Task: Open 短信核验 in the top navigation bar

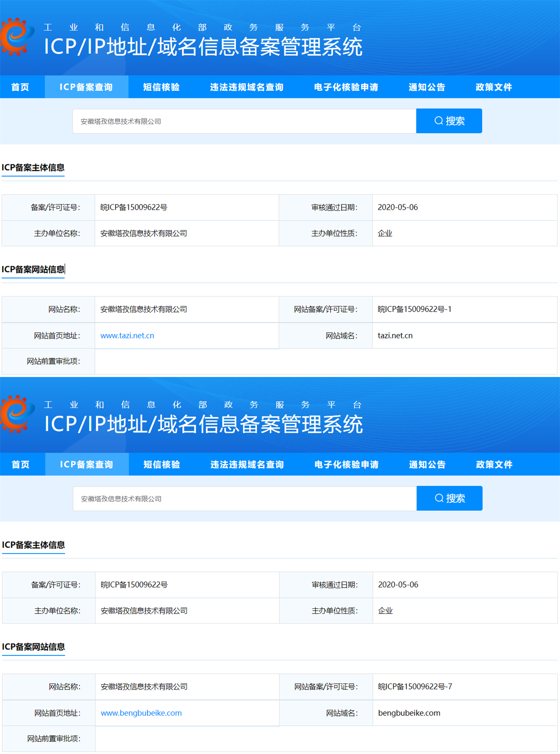Action: pyautogui.click(x=161, y=87)
